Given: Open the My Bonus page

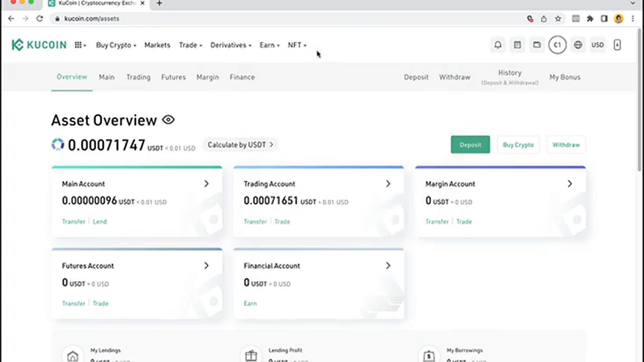Looking at the screenshot, I should coord(565,77).
